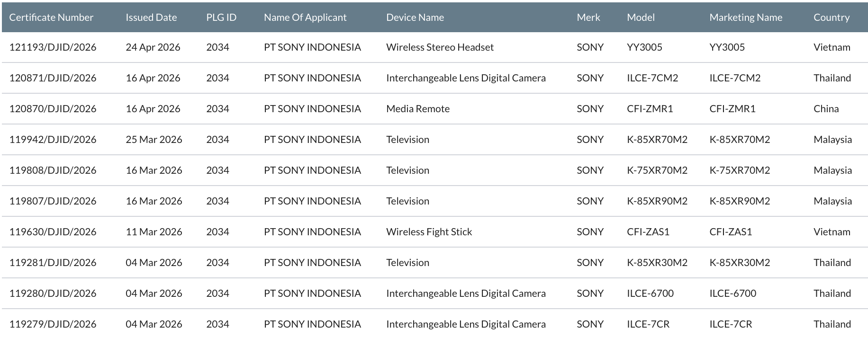
Task: Click the Media Remote device name
Action: [x=418, y=109]
